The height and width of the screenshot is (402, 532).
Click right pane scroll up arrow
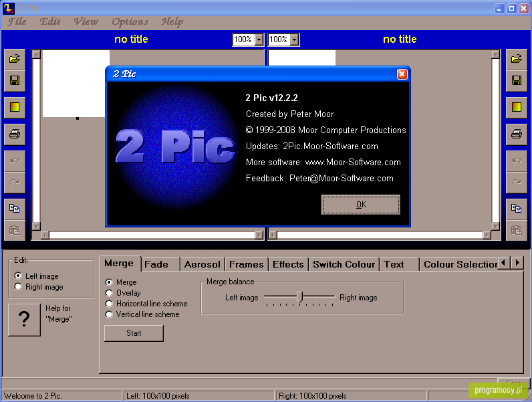pos(496,54)
